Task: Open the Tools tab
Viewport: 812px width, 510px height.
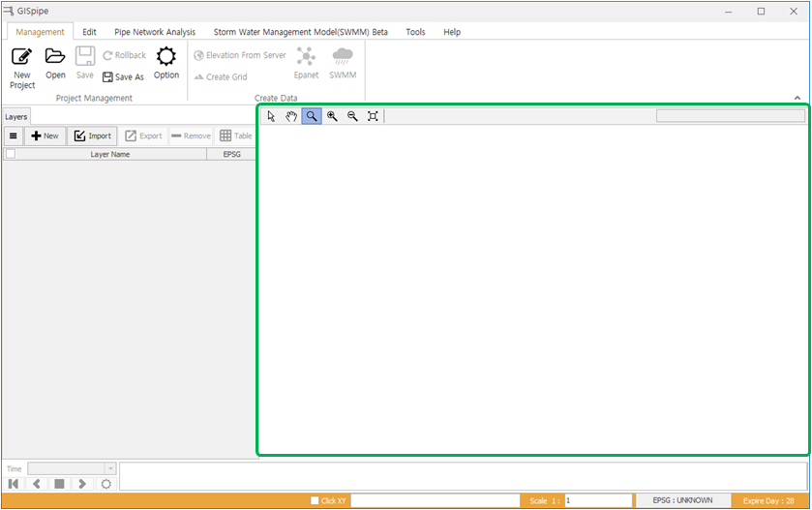Action: coord(415,32)
